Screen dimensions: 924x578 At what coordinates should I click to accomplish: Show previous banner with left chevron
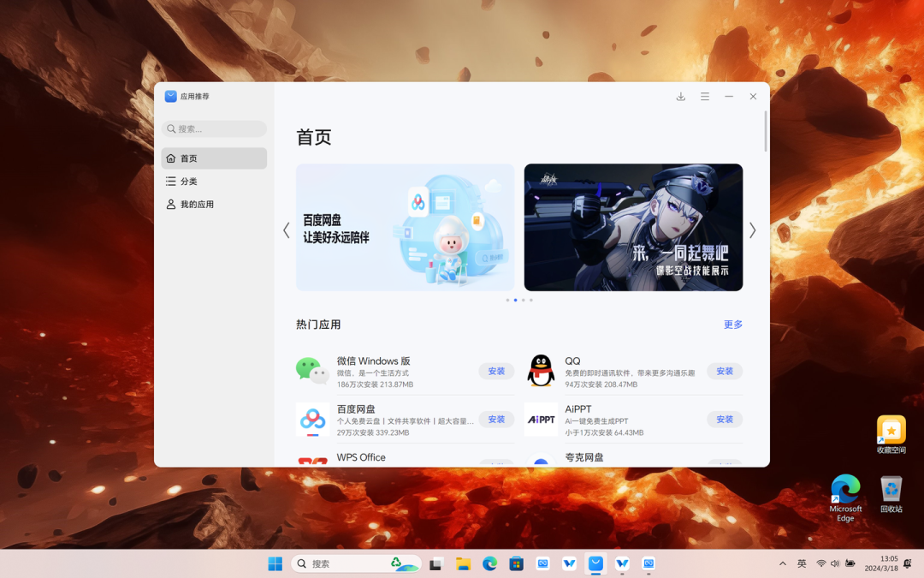pyautogui.click(x=287, y=230)
